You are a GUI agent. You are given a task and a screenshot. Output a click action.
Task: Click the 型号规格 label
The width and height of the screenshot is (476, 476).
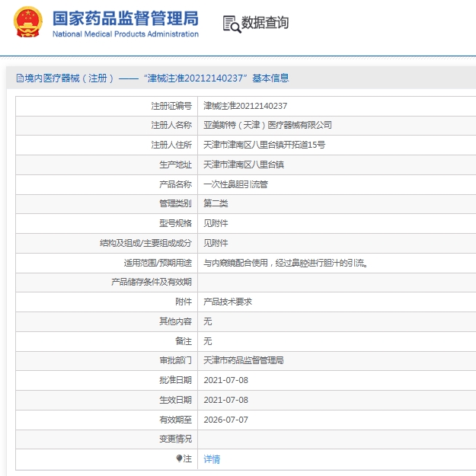tap(175, 223)
